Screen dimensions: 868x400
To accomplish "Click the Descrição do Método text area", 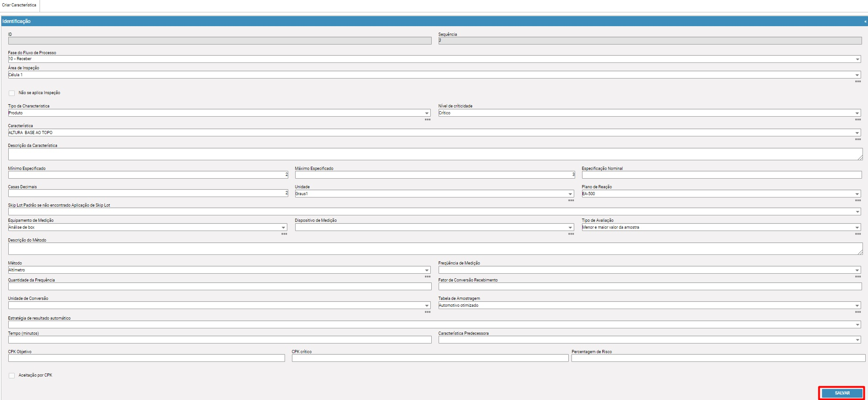I will 435,249.
